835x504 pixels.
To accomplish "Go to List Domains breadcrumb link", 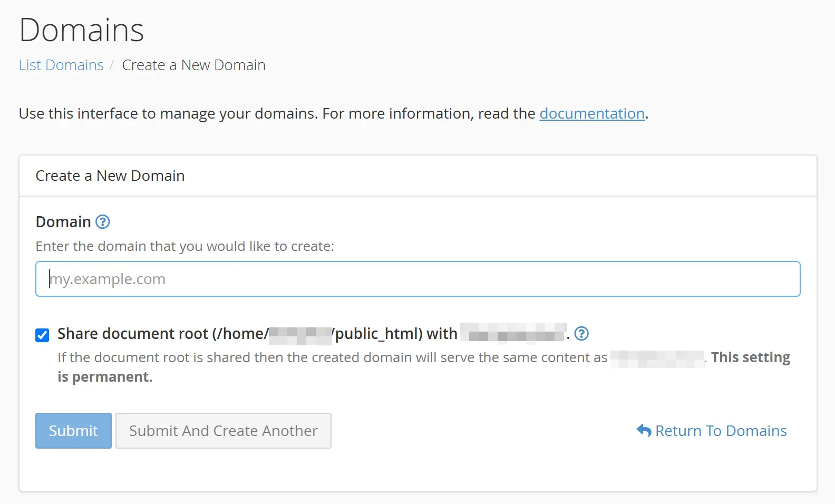I will pos(61,65).
